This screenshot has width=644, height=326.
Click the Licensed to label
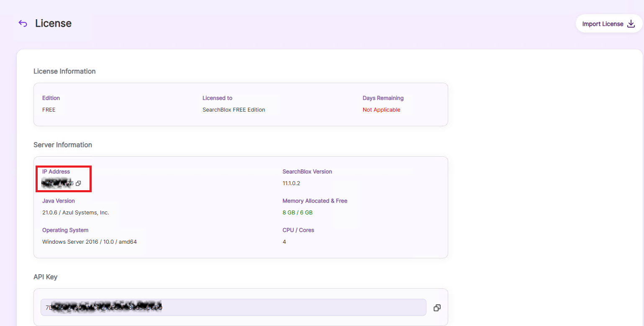point(217,98)
